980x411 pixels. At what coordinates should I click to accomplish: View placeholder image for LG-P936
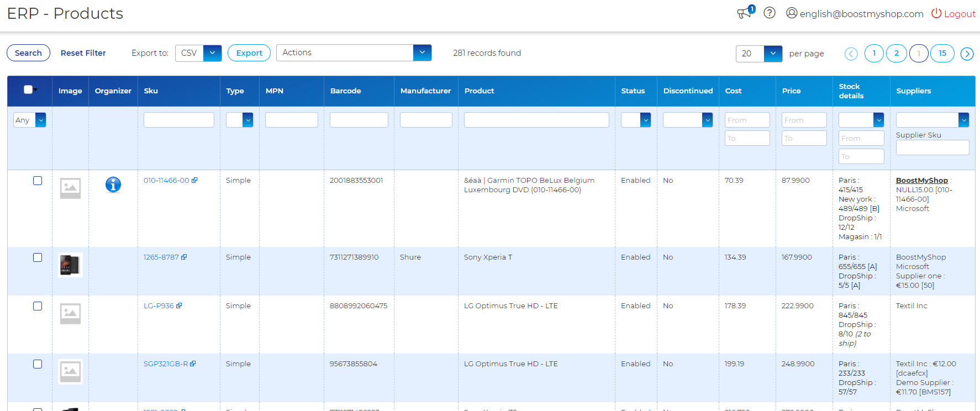pos(70,313)
